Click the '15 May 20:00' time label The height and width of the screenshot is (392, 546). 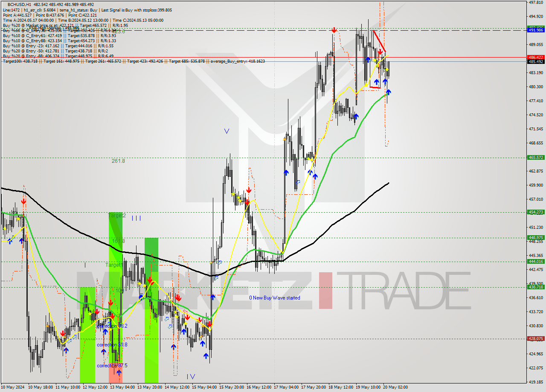pos(232,387)
